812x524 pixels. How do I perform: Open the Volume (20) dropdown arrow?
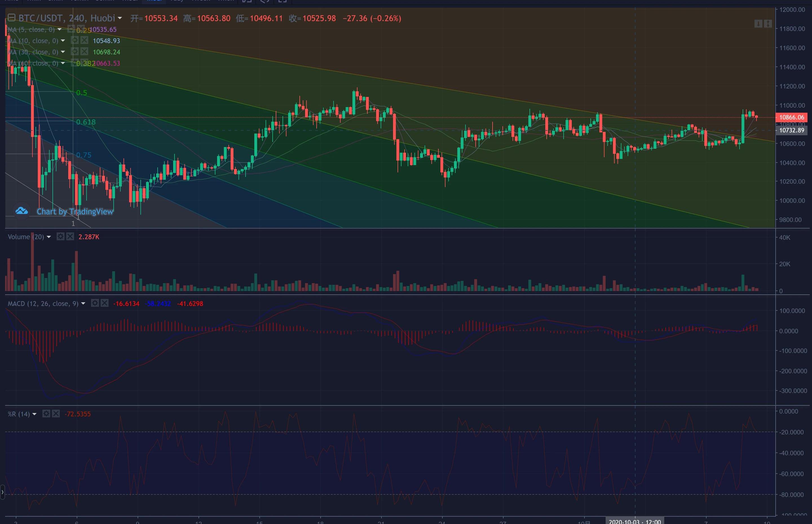[49, 237]
